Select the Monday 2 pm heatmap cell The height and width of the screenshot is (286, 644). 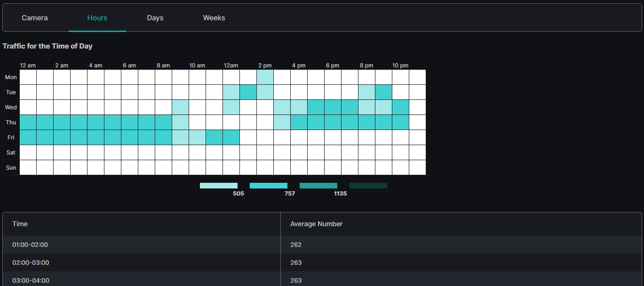pyautogui.click(x=265, y=77)
